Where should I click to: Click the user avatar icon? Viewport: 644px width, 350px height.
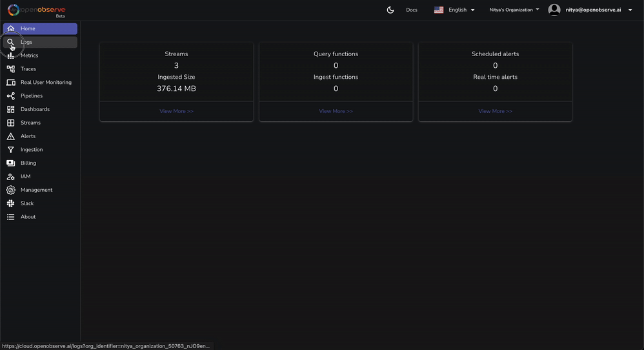[x=554, y=10]
